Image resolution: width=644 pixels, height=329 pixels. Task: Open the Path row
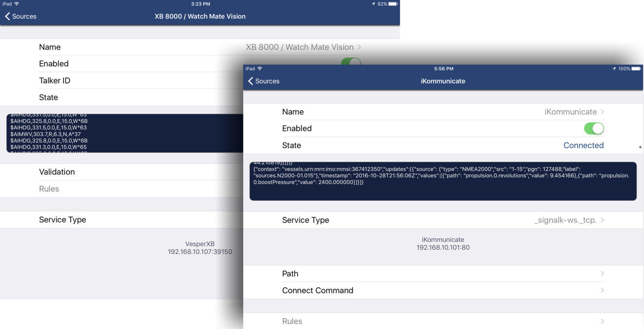coord(443,273)
